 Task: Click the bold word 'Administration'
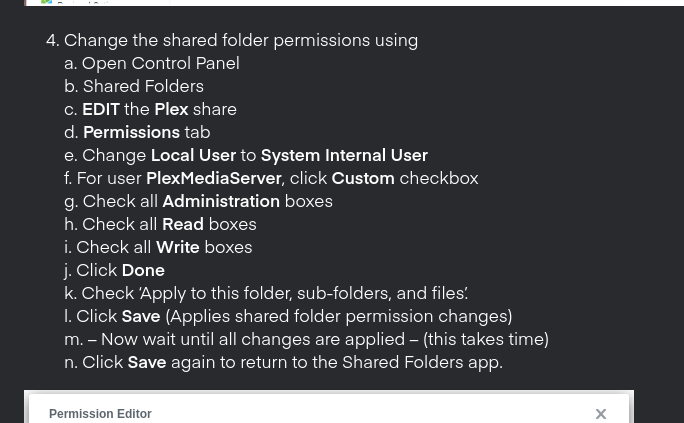pyautogui.click(x=221, y=201)
